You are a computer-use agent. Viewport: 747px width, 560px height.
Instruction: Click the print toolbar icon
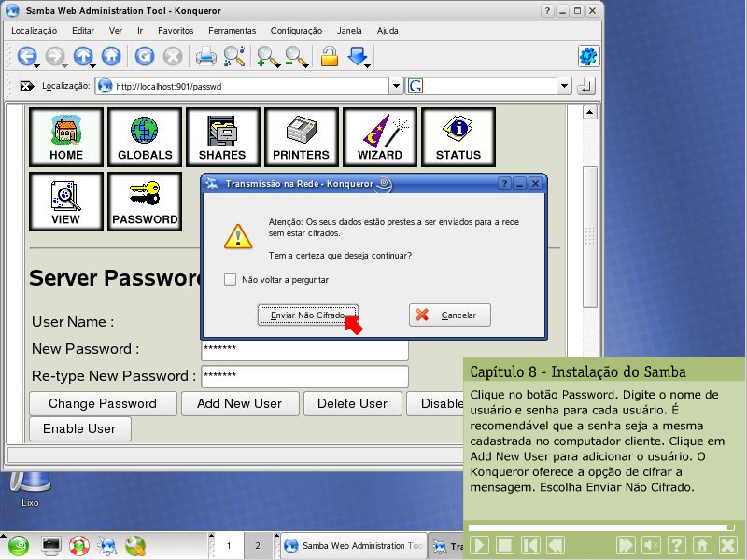coord(205,57)
